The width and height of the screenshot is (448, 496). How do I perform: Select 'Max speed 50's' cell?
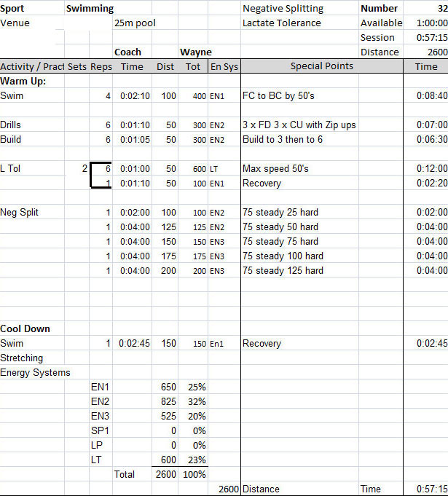pos(275,168)
